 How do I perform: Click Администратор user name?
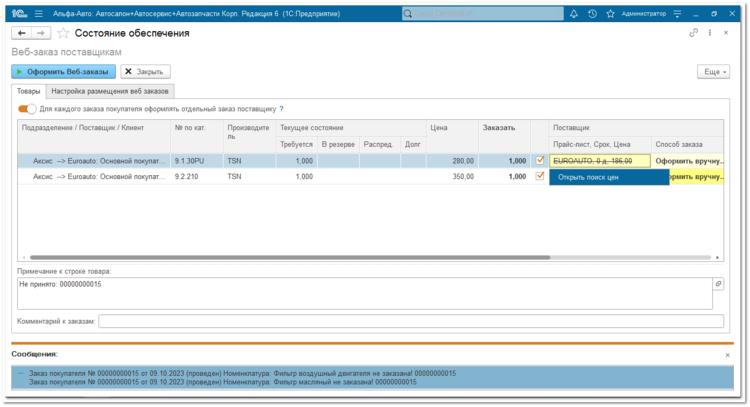coord(643,14)
